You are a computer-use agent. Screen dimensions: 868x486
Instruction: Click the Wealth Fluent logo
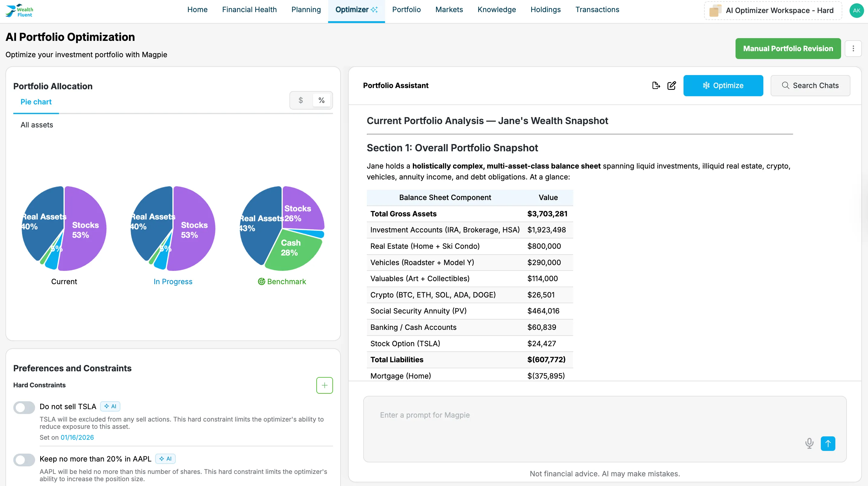click(x=20, y=11)
